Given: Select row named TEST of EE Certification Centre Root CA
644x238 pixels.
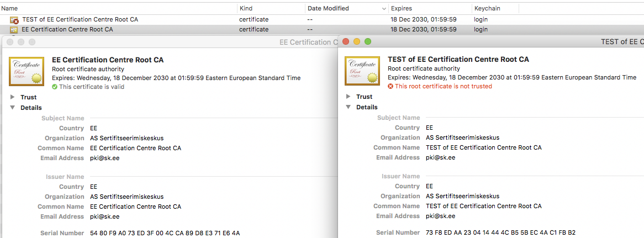Looking at the screenshot, I should pos(322,20).
